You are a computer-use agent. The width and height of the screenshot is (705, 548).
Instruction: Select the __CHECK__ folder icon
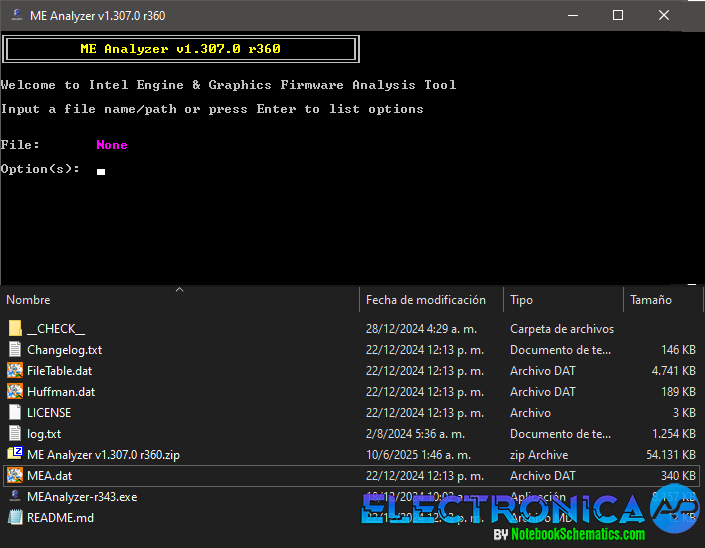click(x=15, y=329)
